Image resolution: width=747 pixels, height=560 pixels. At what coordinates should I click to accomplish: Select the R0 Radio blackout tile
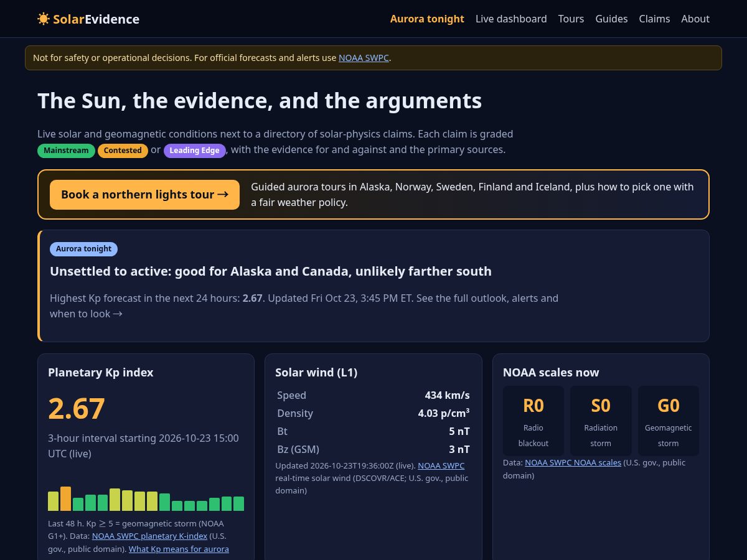click(533, 421)
